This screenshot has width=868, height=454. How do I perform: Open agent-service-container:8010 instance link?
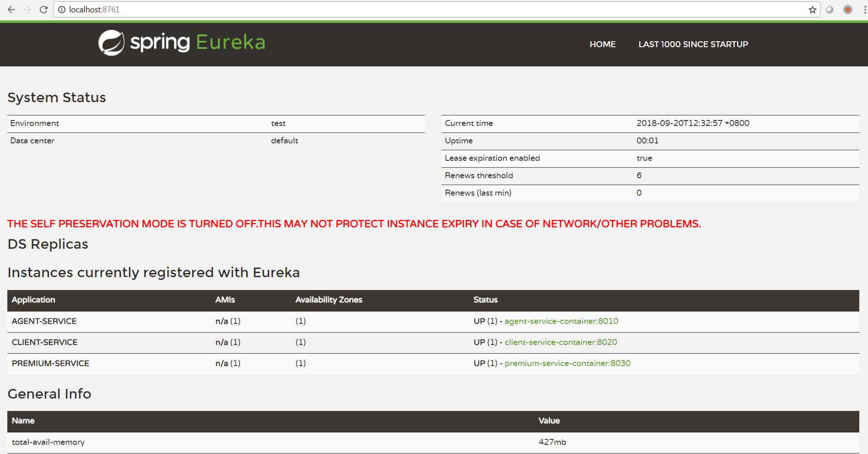coord(561,321)
